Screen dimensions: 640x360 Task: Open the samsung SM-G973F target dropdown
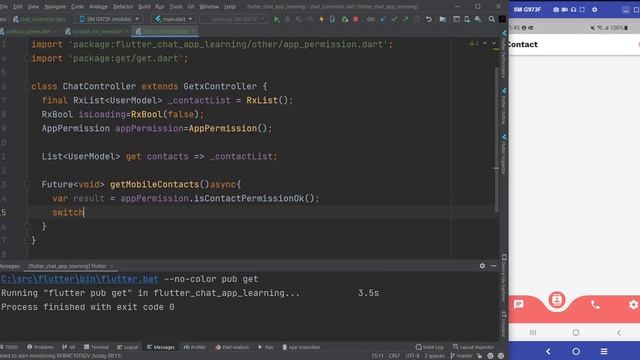click(x=234, y=19)
